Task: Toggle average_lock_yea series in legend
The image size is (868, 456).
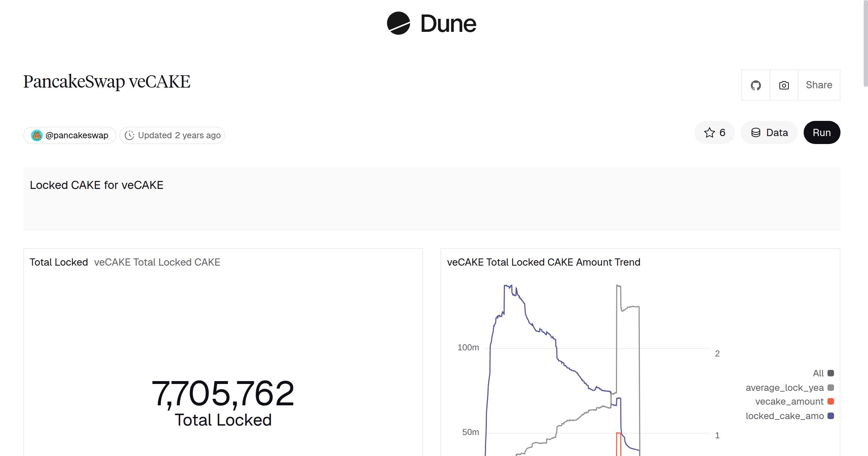Action: 784,388
